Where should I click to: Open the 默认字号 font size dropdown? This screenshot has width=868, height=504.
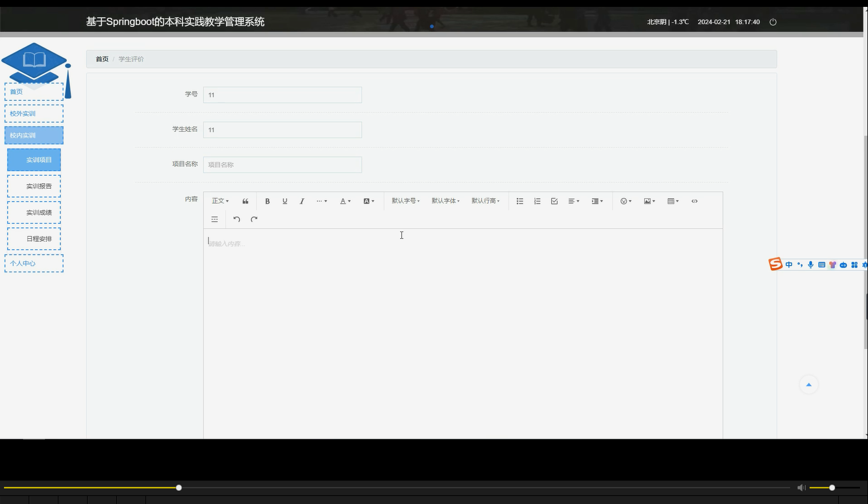pyautogui.click(x=405, y=201)
